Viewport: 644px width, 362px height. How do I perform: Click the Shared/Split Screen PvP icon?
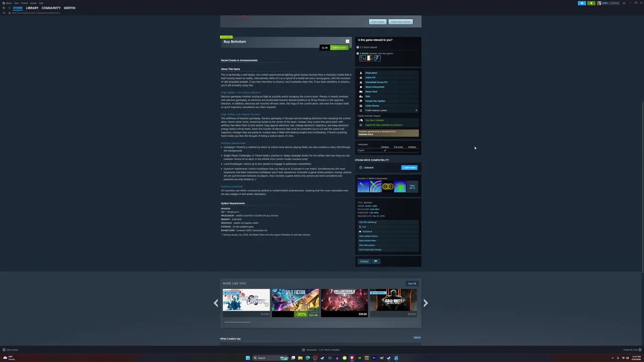pyautogui.click(x=361, y=82)
